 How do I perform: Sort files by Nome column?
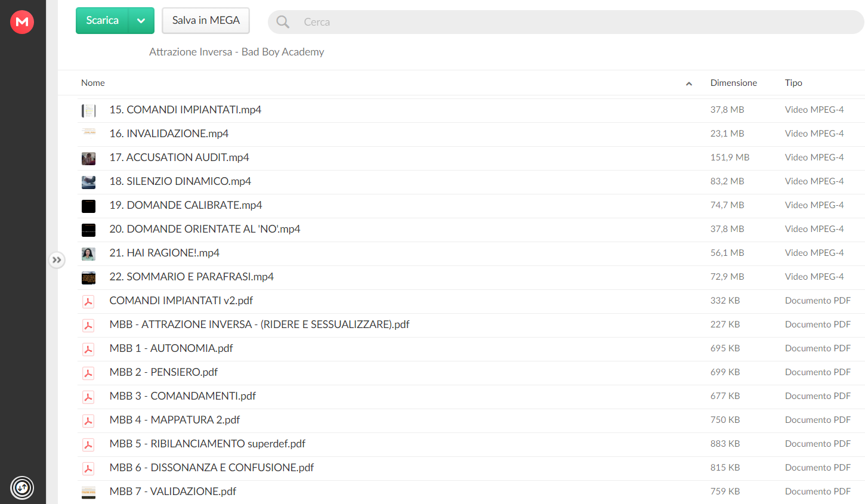[93, 83]
